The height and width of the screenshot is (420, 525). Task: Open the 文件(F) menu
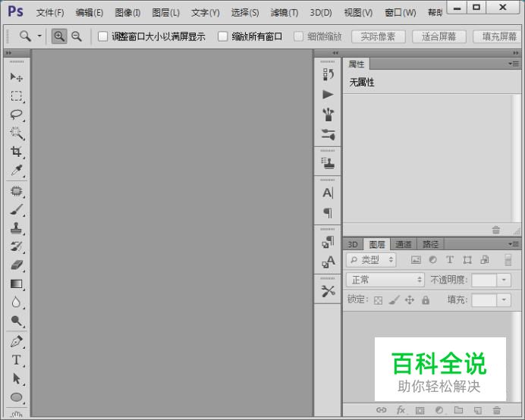[x=50, y=13]
